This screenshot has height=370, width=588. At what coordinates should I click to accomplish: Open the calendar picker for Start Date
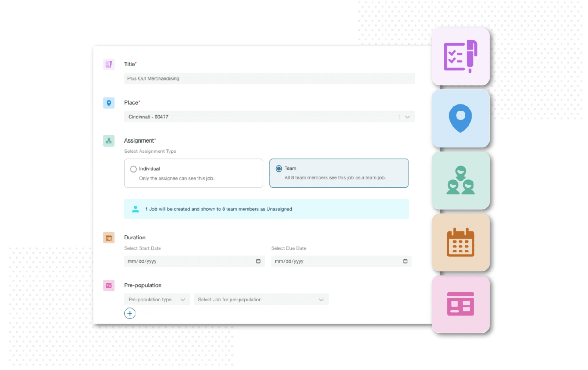click(258, 261)
